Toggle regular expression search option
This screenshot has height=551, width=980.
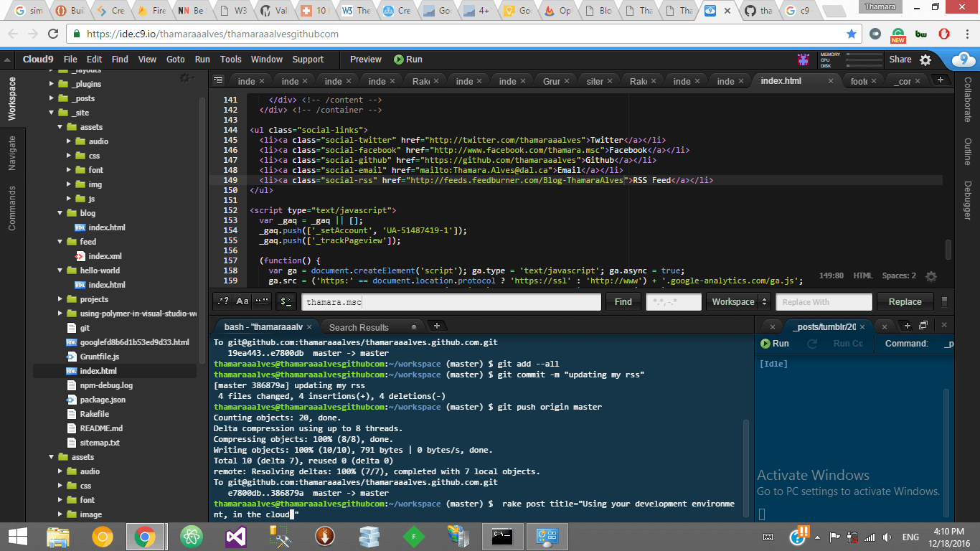tap(223, 302)
